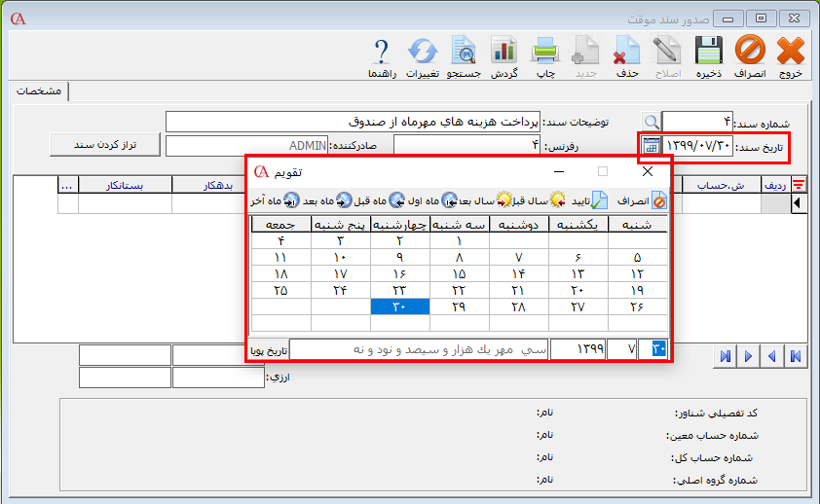The width and height of the screenshot is (820, 504).
Task: Select day ۷ in the calendar grid
Action: (x=519, y=258)
